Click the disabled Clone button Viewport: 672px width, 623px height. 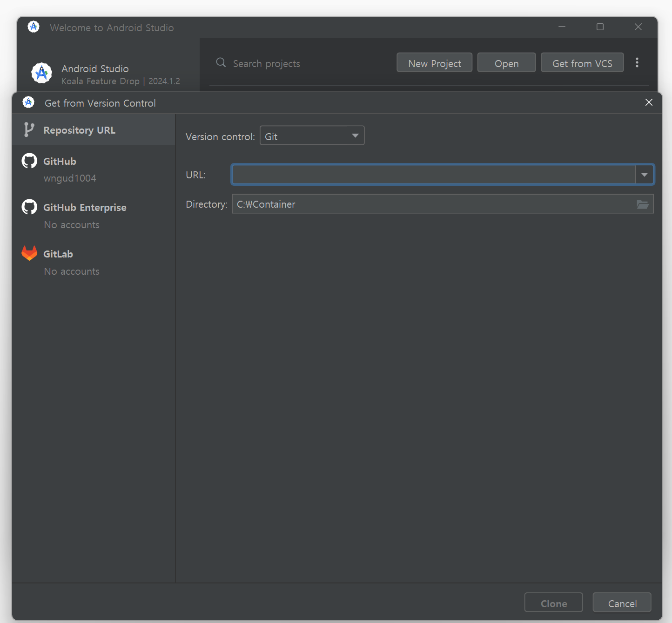[554, 603]
